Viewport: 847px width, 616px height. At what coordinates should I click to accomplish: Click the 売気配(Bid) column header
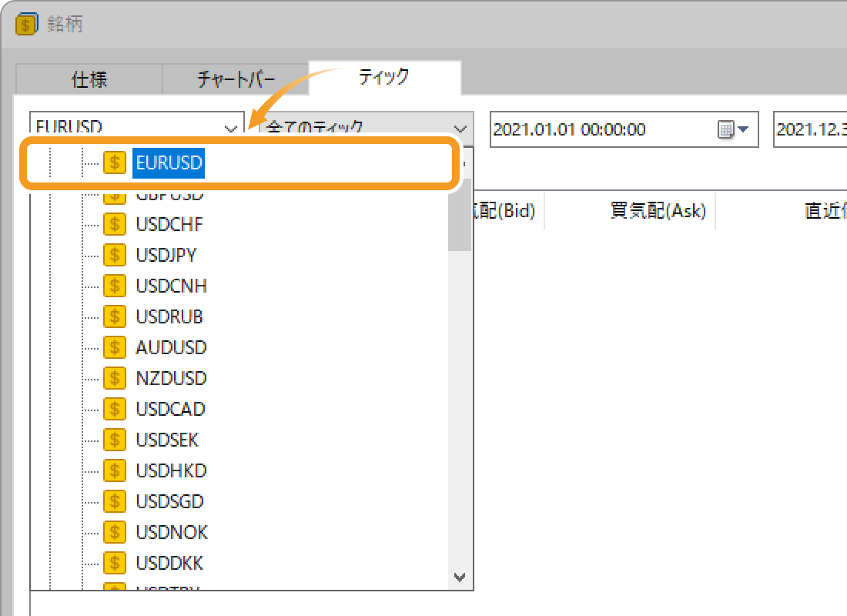pyautogui.click(x=505, y=211)
